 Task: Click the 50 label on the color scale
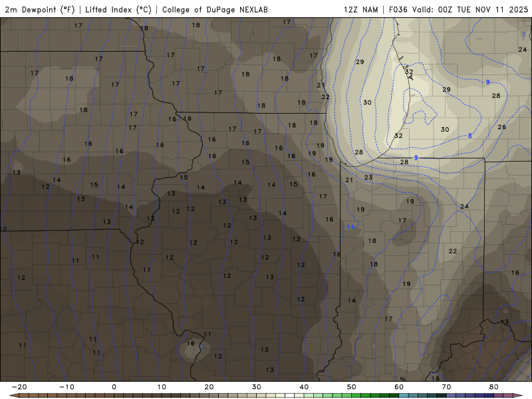coord(352,387)
